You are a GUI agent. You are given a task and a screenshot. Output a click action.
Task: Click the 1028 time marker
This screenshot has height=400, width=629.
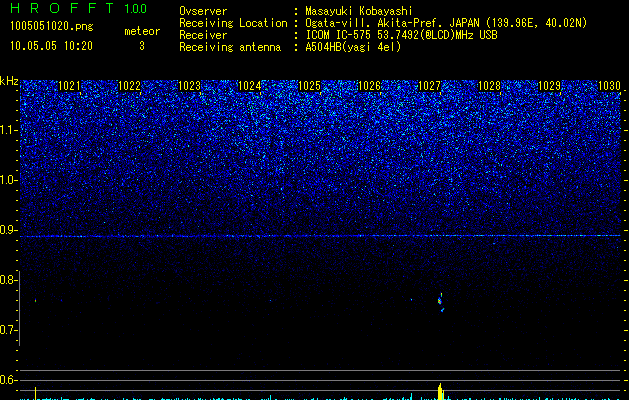490,86
